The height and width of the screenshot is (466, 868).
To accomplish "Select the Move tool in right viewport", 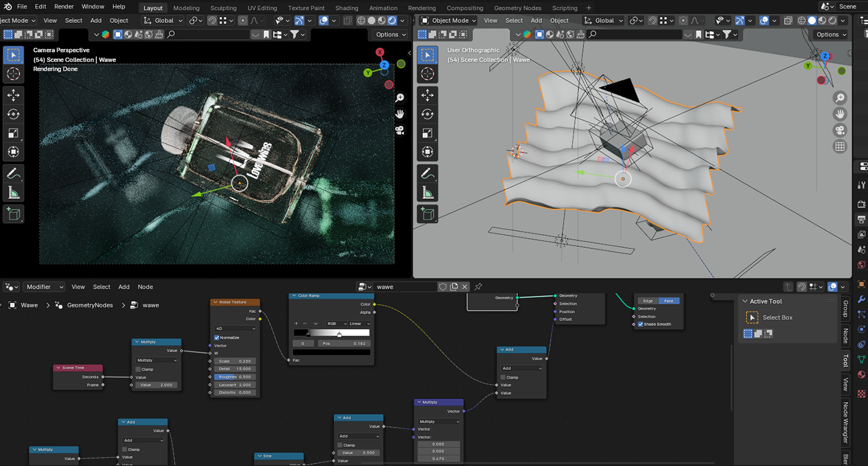I will tap(427, 95).
